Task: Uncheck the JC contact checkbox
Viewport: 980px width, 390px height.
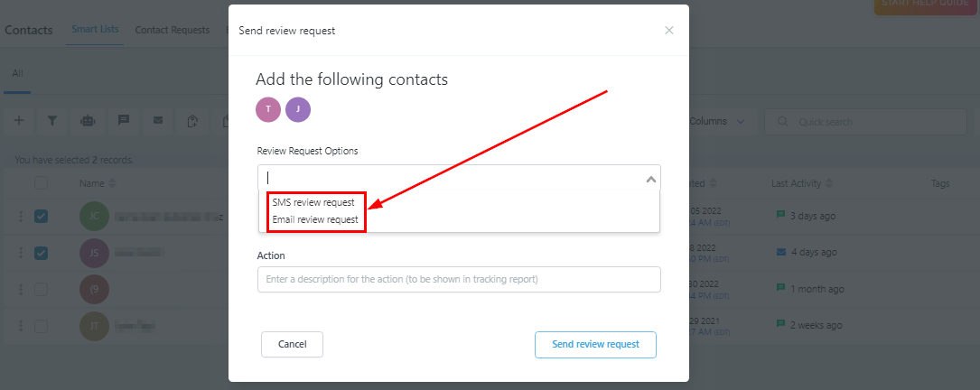Action: pyautogui.click(x=41, y=217)
